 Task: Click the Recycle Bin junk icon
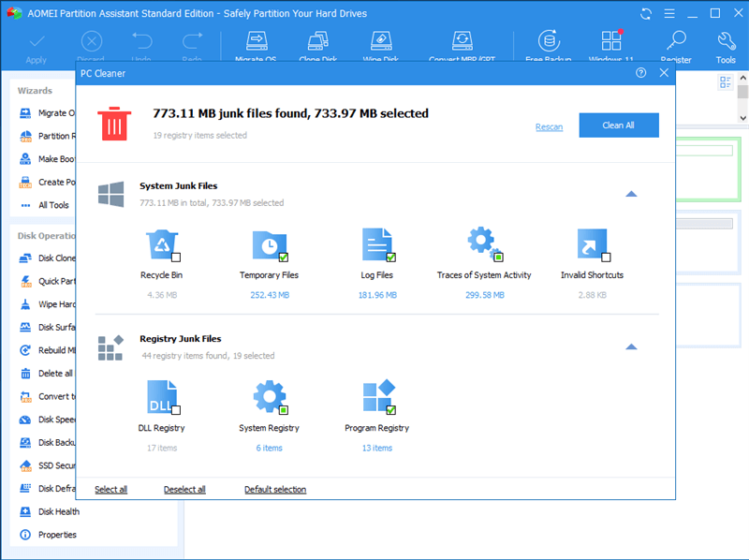click(x=161, y=244)
